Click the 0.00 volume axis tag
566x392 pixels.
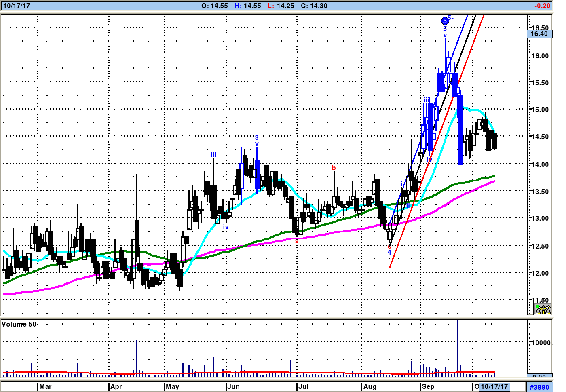tap(539, 377)
